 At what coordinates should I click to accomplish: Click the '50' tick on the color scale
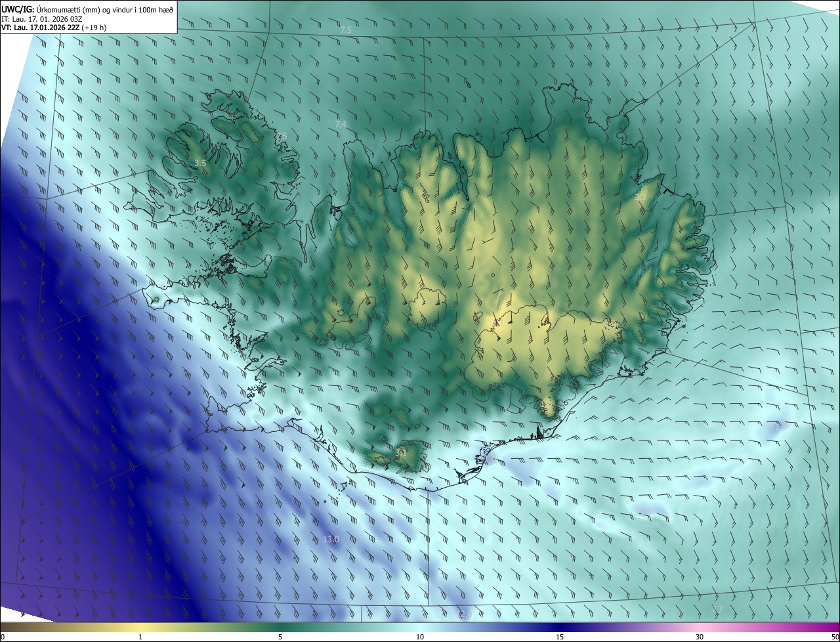835,637
